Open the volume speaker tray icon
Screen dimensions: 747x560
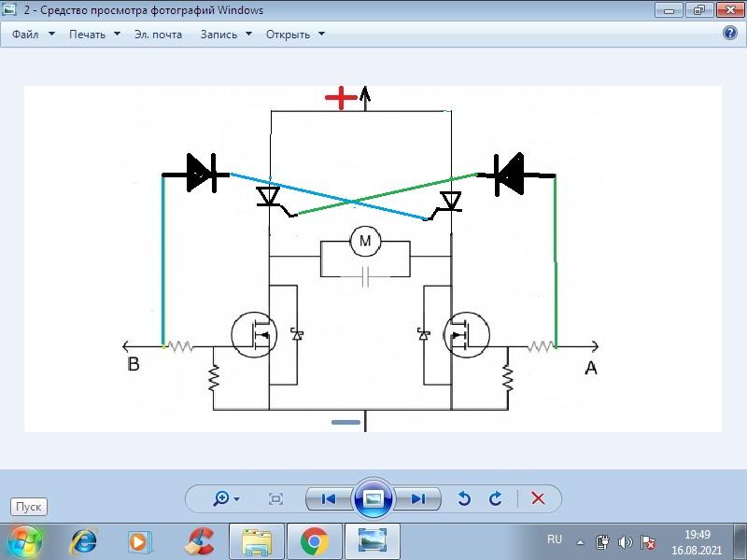[625, 542]
